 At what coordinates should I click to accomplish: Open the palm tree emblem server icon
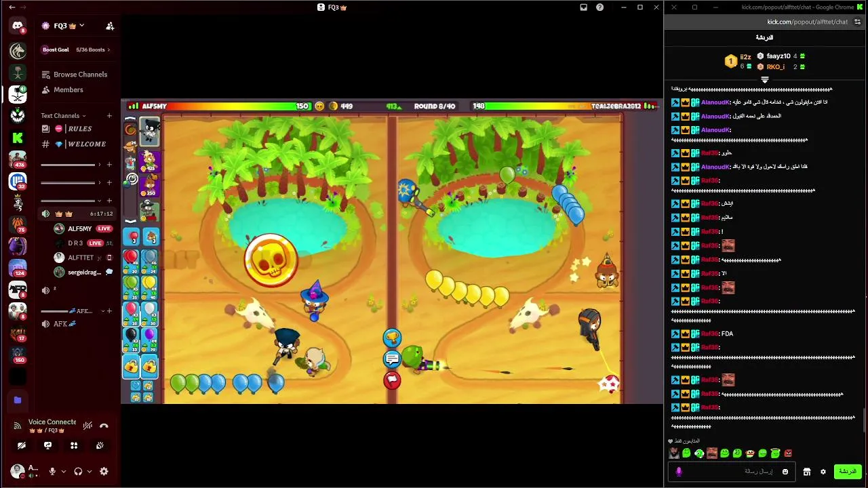(x=18, y=73)
